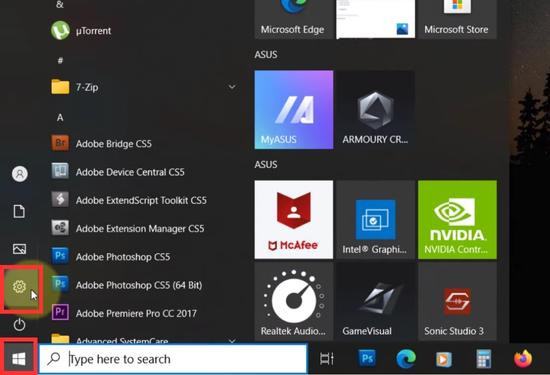Click the '#' section header

(x=60, y=61)
